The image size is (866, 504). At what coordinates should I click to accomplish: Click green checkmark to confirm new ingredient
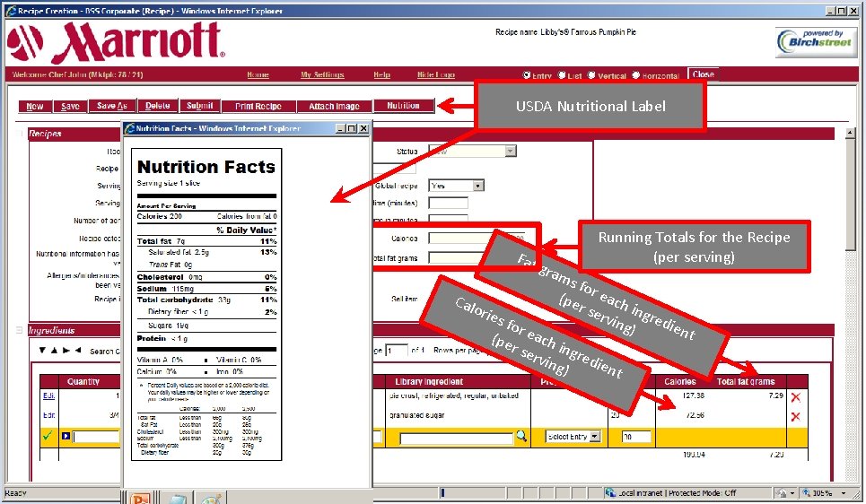click(48, 436)
